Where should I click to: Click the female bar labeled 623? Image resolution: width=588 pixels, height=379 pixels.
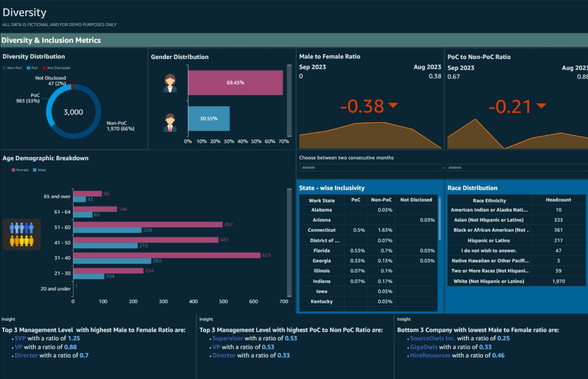point(167,255)
